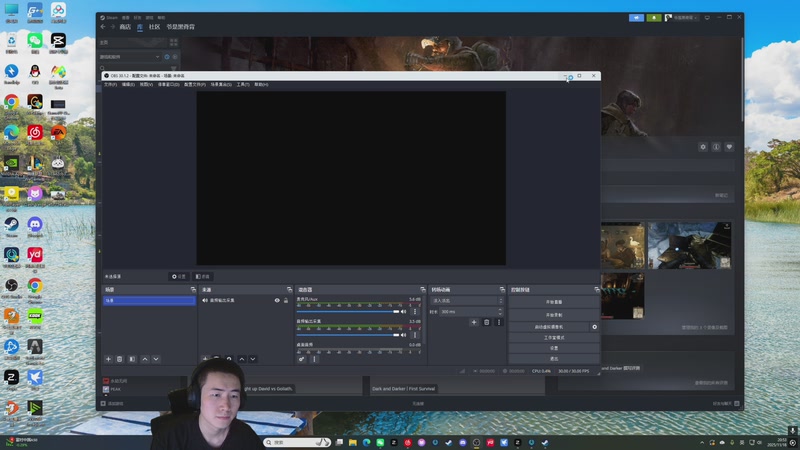This screenshot has height=450, width=800.
Task: Open Mic/Aux channel options dots
Action: [x=415, y=311]
